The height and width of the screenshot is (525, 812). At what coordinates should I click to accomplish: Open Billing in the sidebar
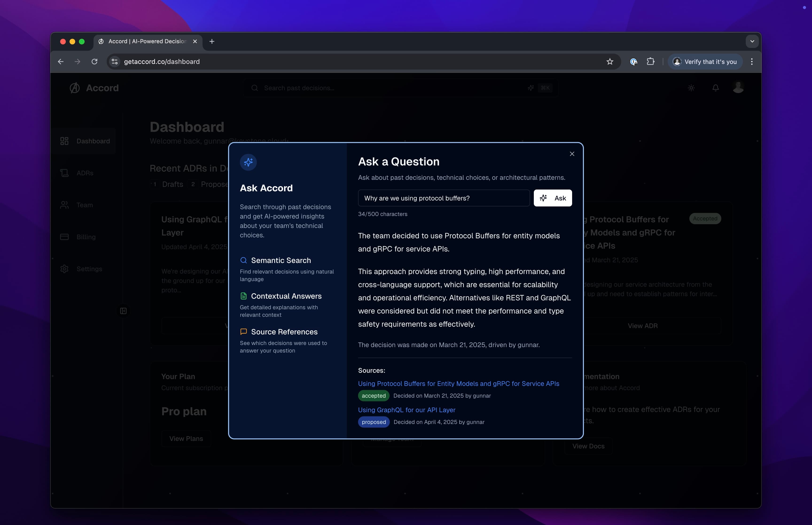pos(78,237)
